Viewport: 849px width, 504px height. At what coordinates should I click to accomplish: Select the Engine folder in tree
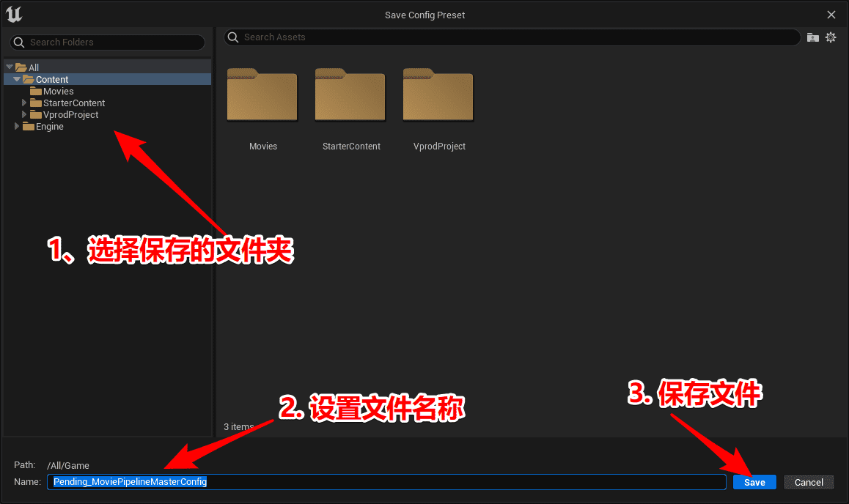point(49,127)
